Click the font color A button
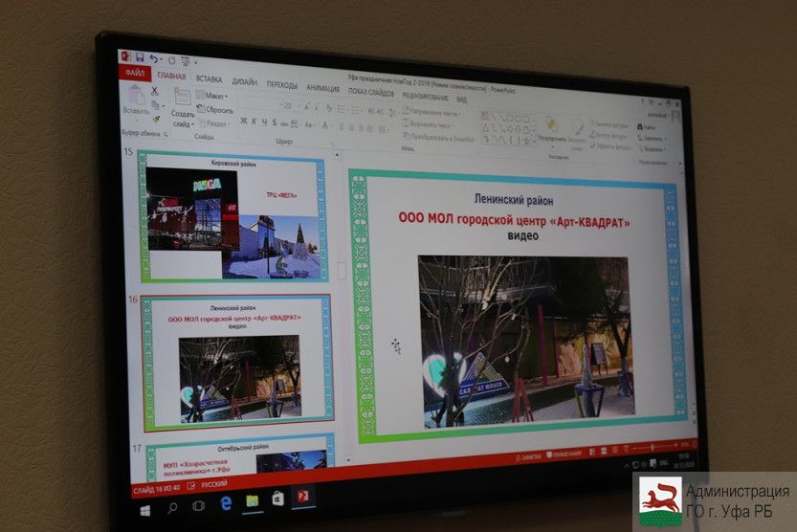This screenshot has width=797, height=532. pyautogui.click(x=326, y=126)
